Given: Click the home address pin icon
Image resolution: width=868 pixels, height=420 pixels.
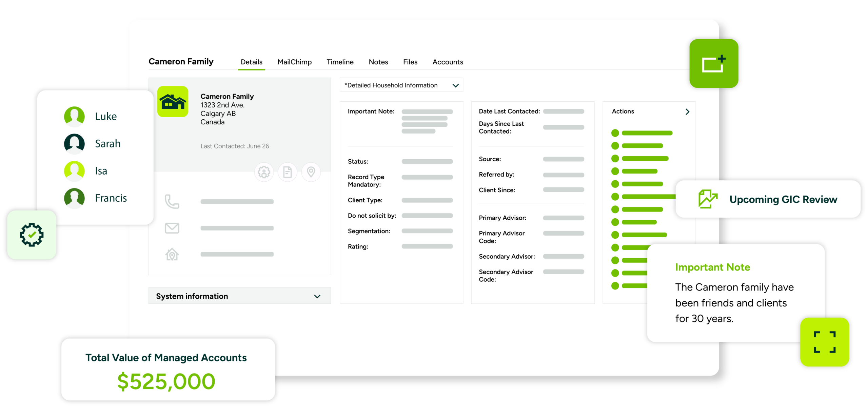Looking at the screenshot, I should coord(172,254).
